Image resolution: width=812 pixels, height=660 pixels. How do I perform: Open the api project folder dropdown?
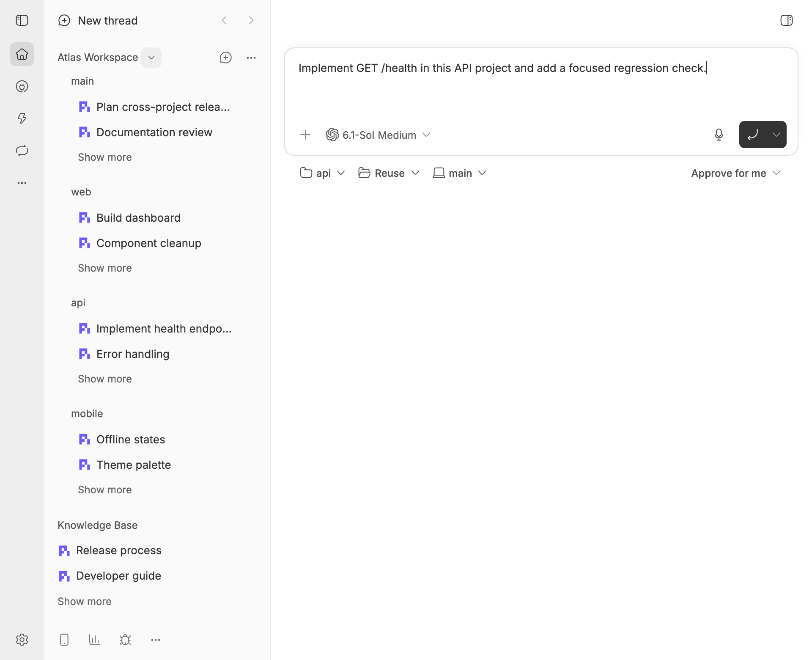coord(323,173)
